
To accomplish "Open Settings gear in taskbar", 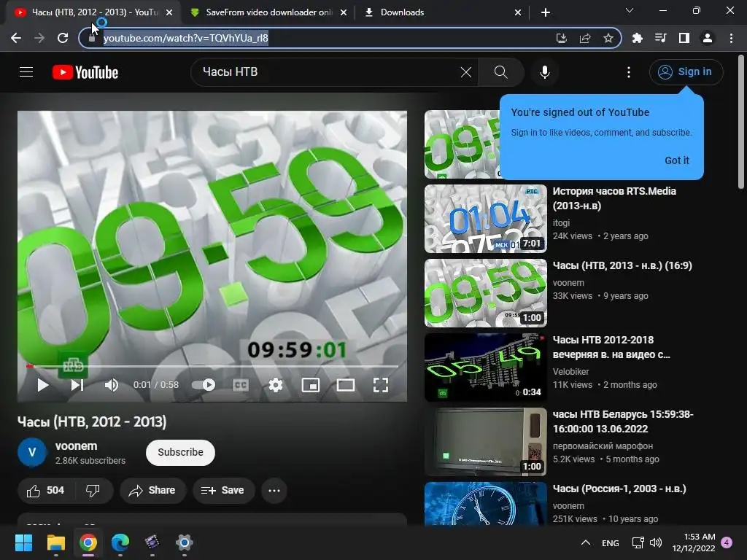I will pos(185,542).
